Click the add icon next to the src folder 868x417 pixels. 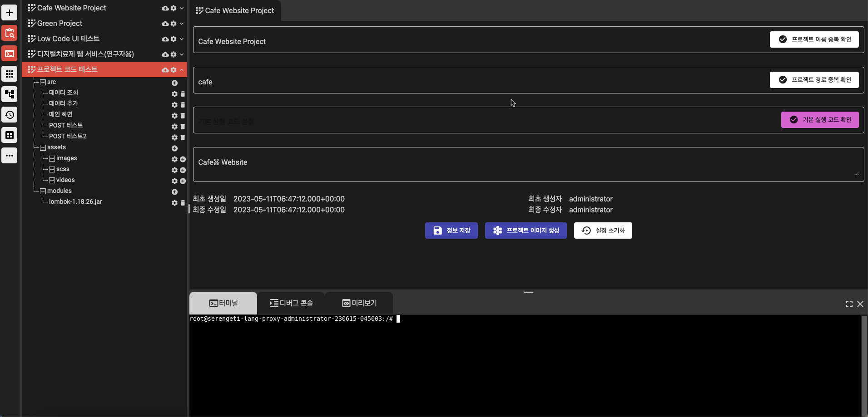click(174, 83)
